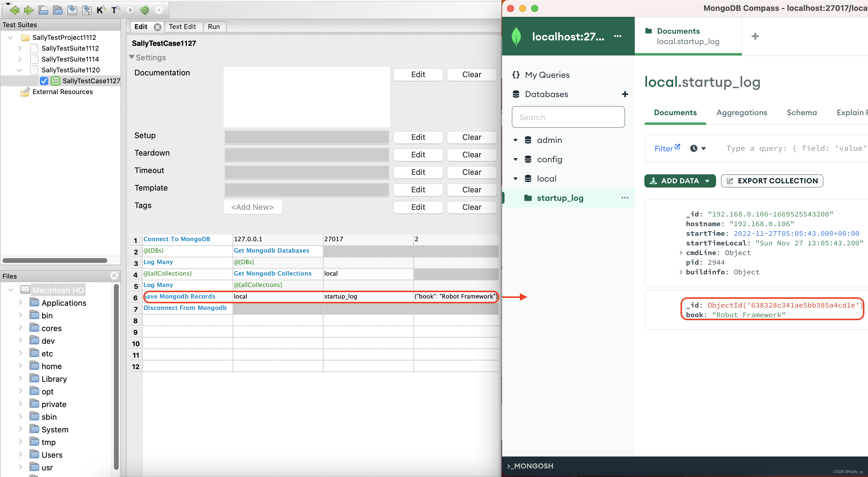Expand the SallyTestSuite1112 tree node

click(x=20, y=48)
